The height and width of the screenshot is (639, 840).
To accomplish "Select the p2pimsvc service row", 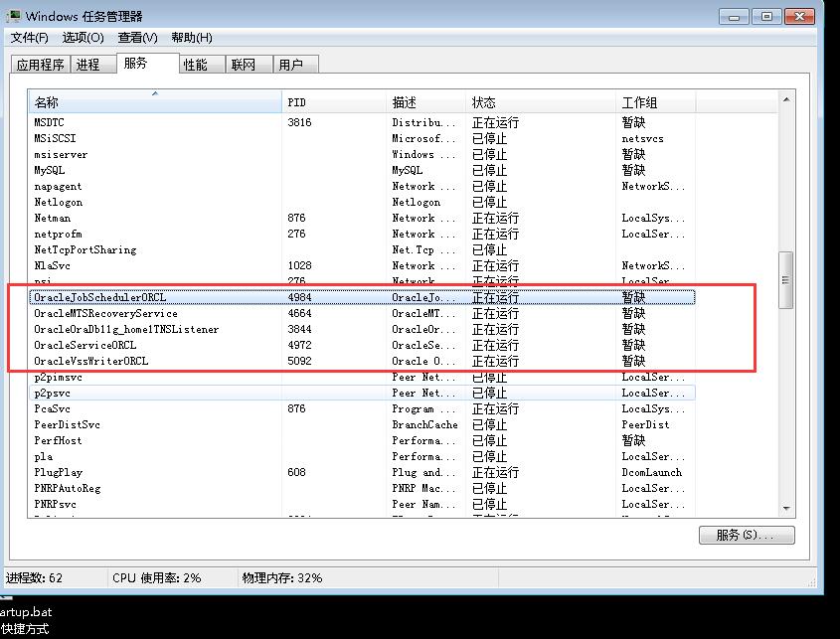I will (362, 377).
